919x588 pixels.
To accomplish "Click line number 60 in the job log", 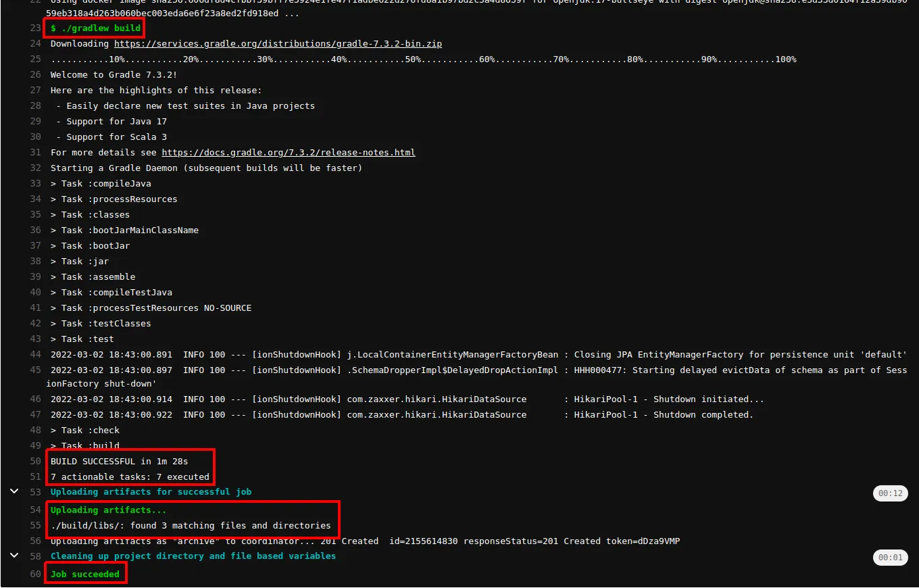I will coord(36,574).
